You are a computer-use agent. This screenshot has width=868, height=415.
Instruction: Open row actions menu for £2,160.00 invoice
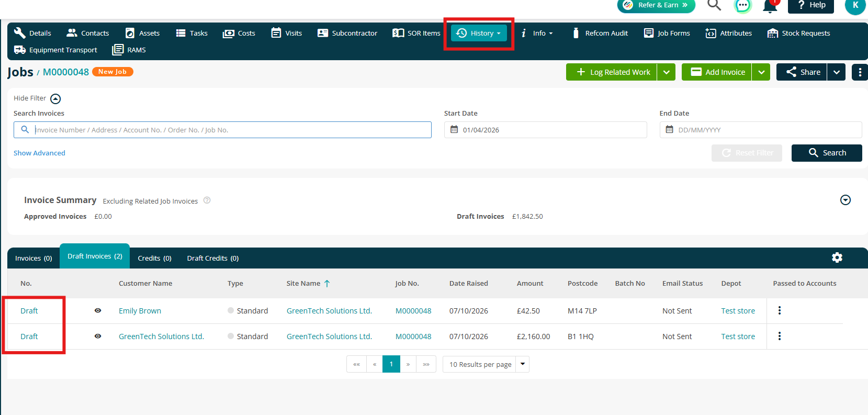pyautogui.click(x=780, y=336)
